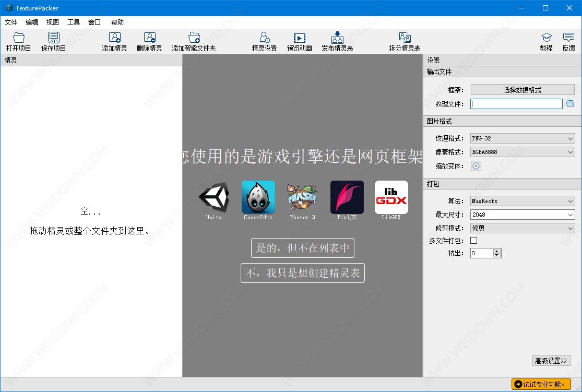This screenshot has height=392, width=582.
Task: Click the 发布精灵表 publish sprite sheet icon
Action: click(x=337, y=38)
